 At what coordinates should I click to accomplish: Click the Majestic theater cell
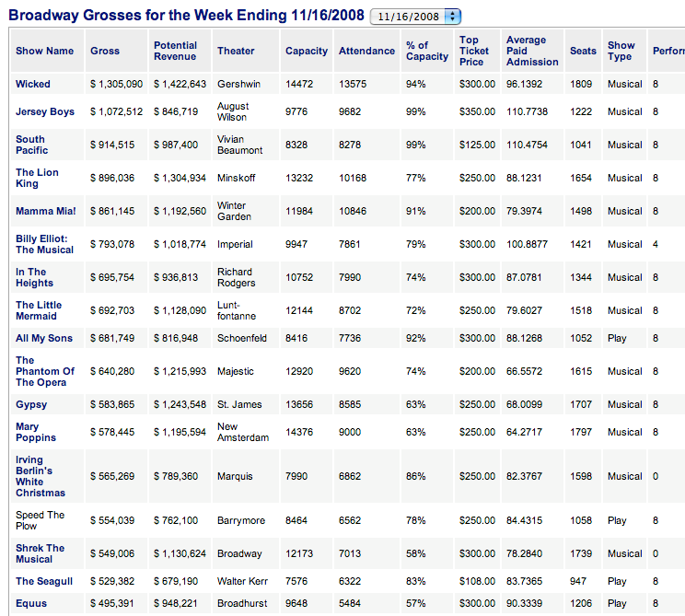(236, 371)
